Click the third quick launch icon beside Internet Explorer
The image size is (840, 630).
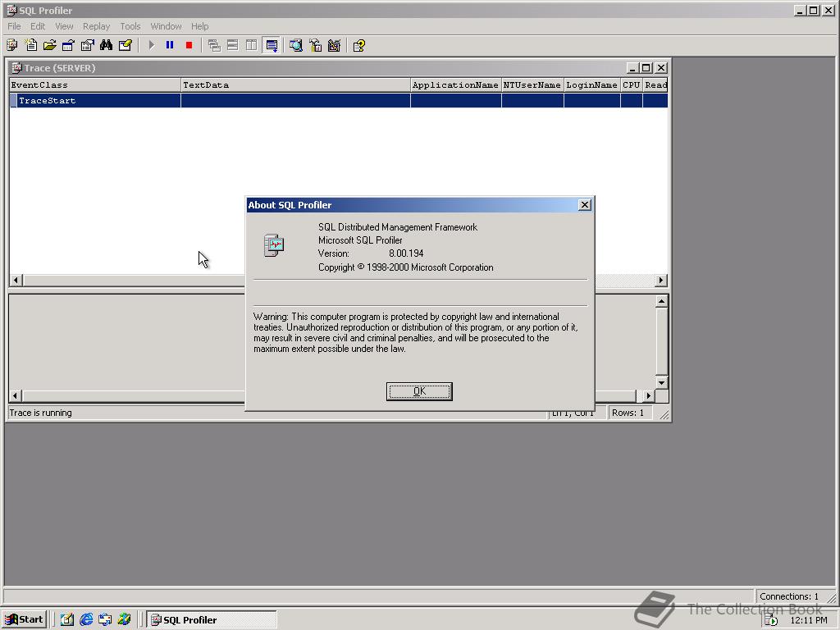click(105, 620)
